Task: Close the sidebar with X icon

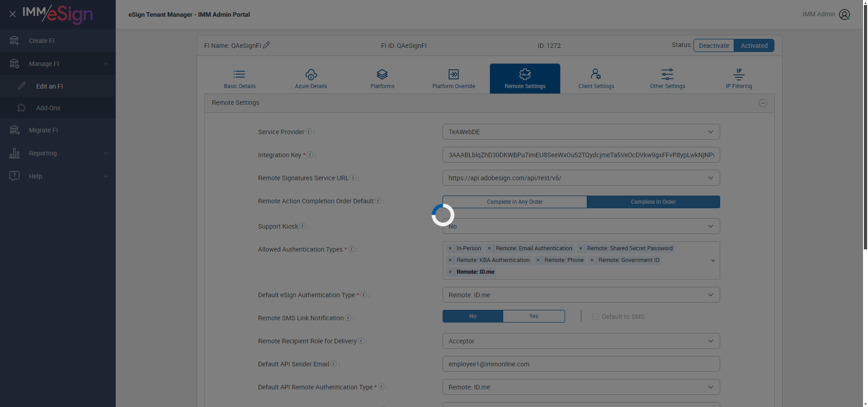Action: (13, 14)
